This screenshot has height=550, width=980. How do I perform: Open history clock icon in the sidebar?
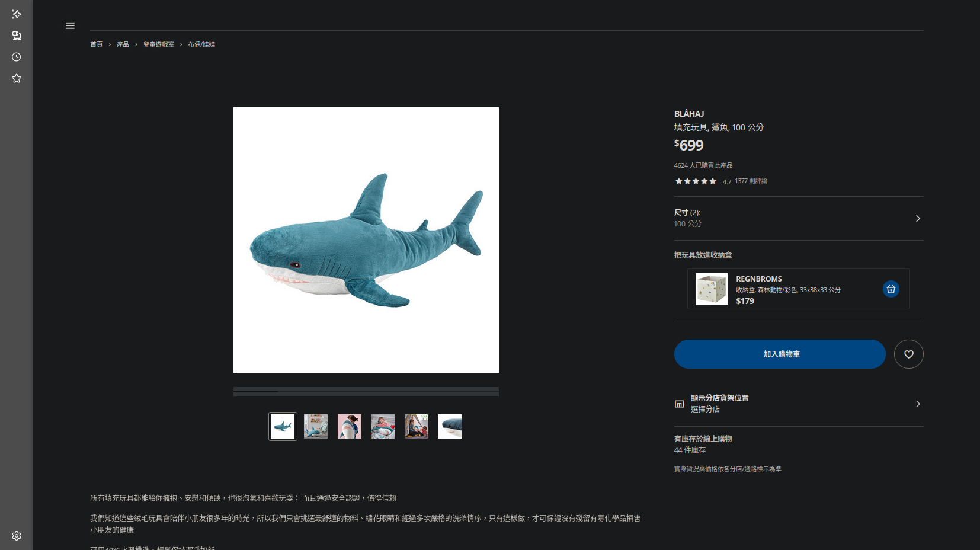coord(17,57)
